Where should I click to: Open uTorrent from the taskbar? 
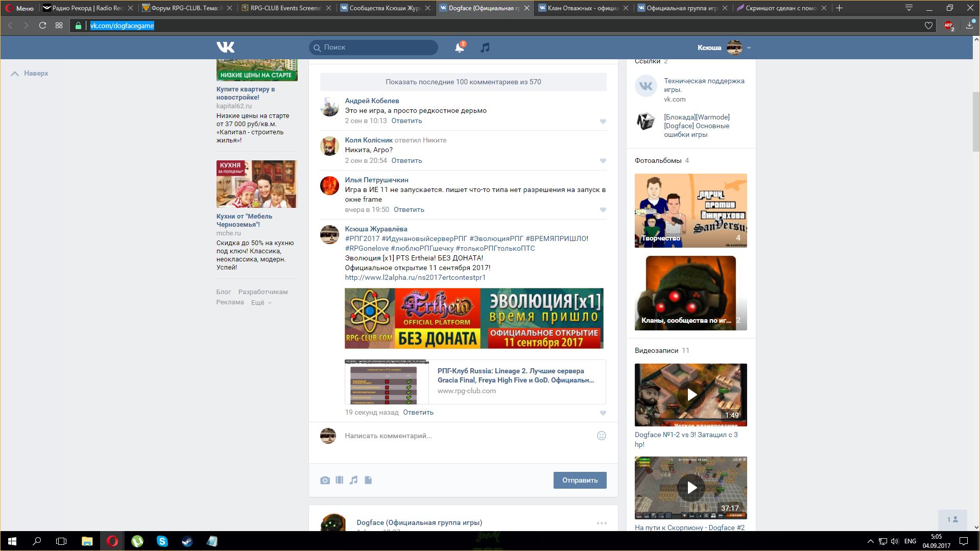(137, 541)
